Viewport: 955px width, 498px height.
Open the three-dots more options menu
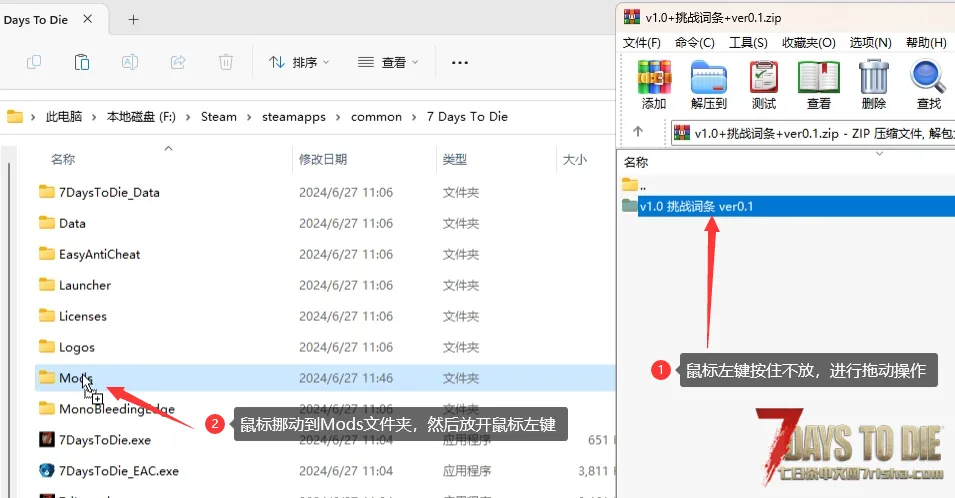point(460,62)
